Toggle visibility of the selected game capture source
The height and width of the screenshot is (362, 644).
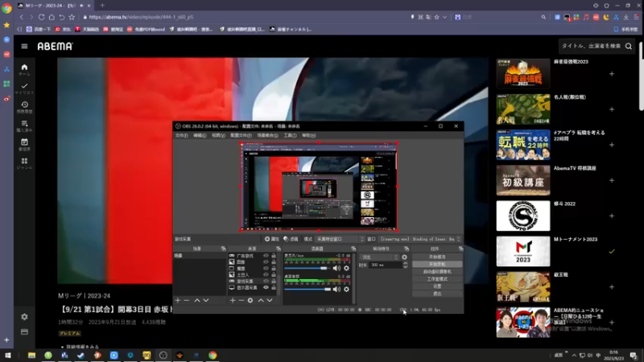pos(266,281)
